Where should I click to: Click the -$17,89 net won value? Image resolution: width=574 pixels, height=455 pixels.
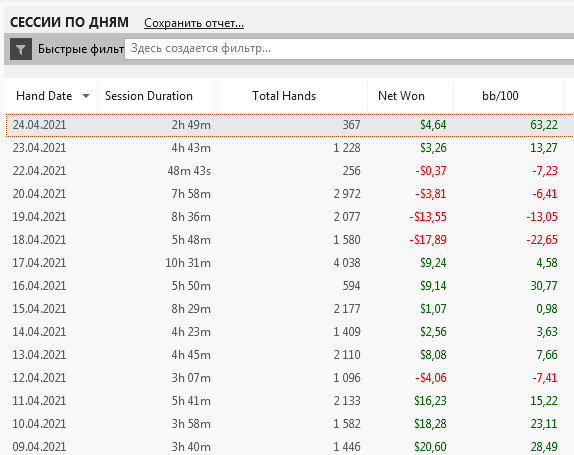pos(428,240)
